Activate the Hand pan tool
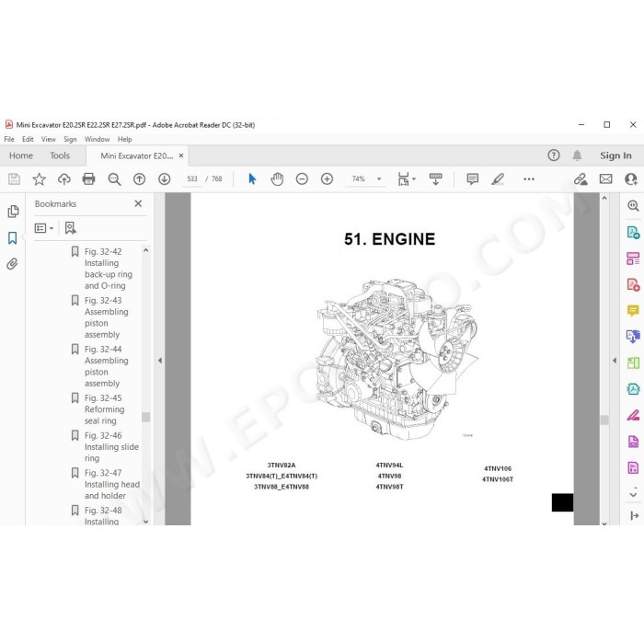644x644 pixels. [x=277, y=179]
